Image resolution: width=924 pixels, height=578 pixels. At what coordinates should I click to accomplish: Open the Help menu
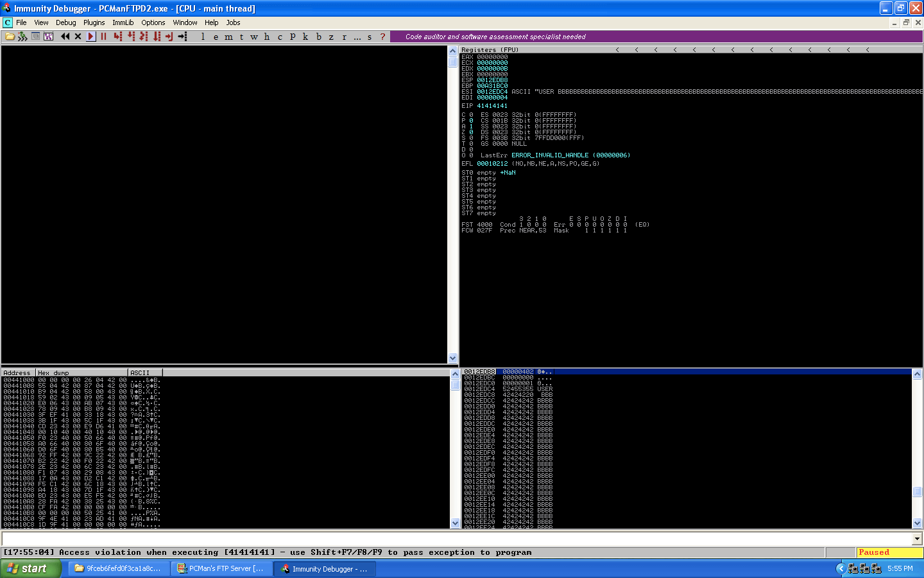(211, 22)
